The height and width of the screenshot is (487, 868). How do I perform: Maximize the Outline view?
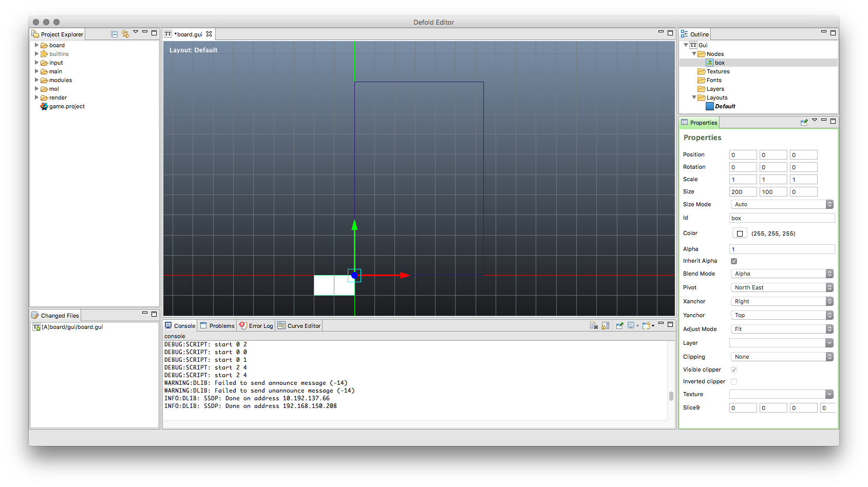tap(833, 33)
